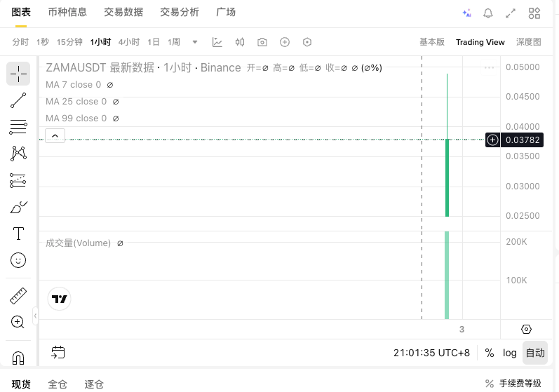Open technical indicators chart icon
559x392 pixels.
pyautogui.click(x=217, y=42)
